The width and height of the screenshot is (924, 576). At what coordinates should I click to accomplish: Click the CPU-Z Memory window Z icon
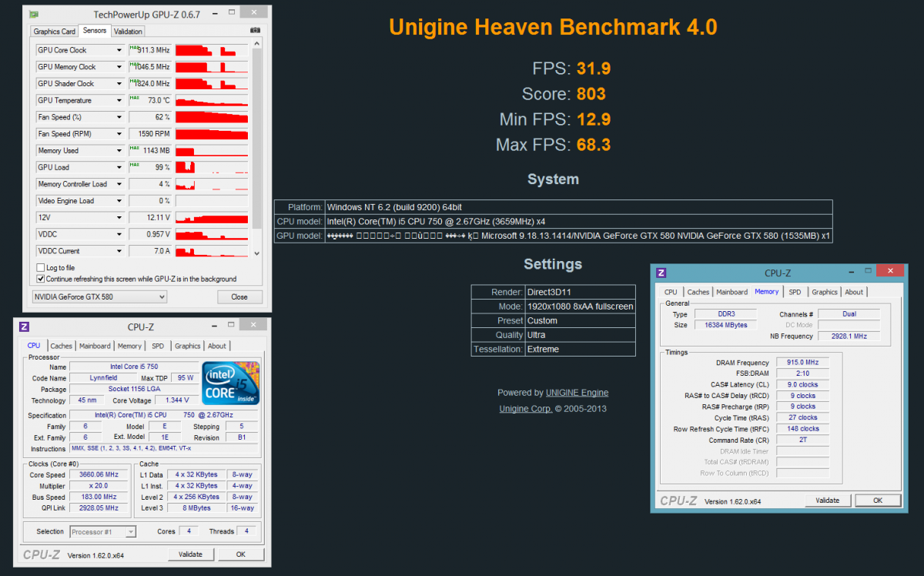click(x=661, y=273)
